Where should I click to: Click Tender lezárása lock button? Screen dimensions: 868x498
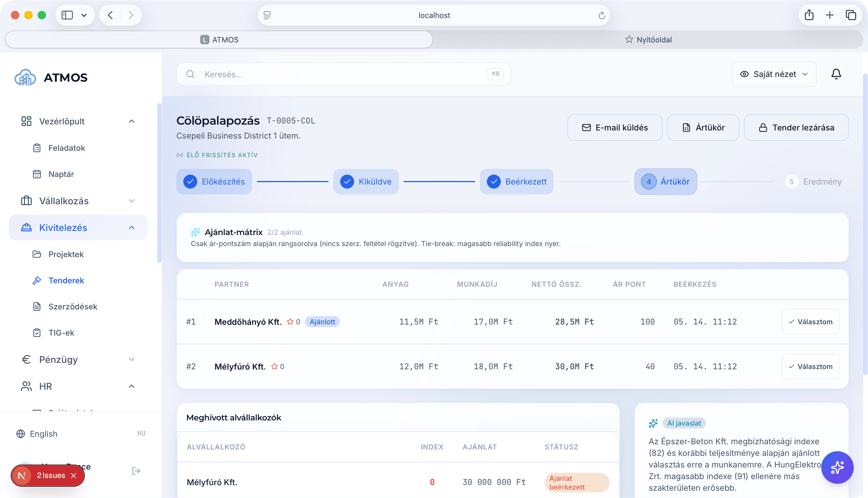pos(796,128)
